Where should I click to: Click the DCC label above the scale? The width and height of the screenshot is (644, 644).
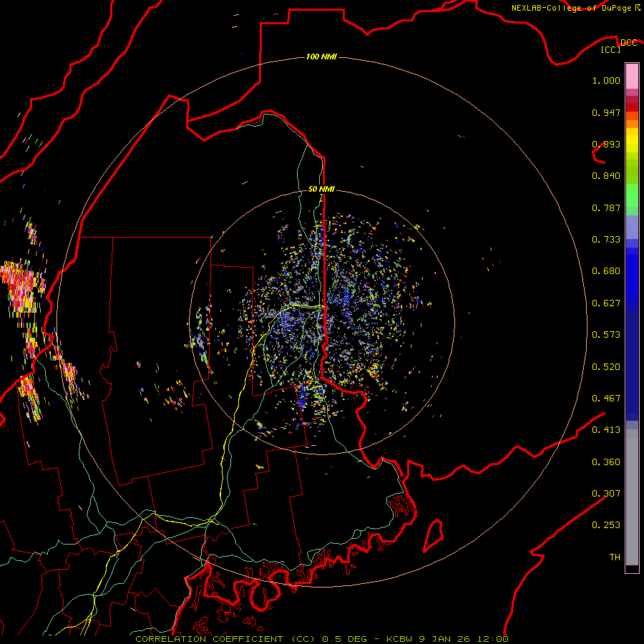click(628, 43)
